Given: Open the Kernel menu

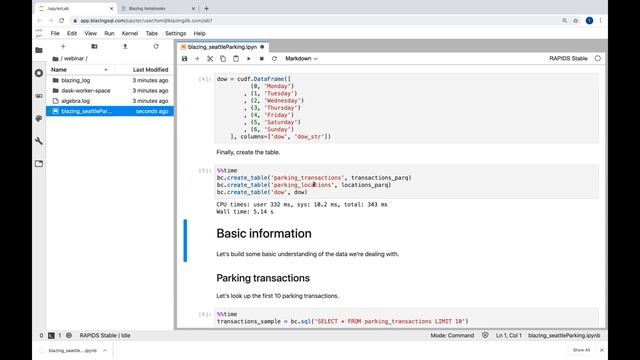Looking at the screenshot, I should pyautogui.click(x=130, y=33).
